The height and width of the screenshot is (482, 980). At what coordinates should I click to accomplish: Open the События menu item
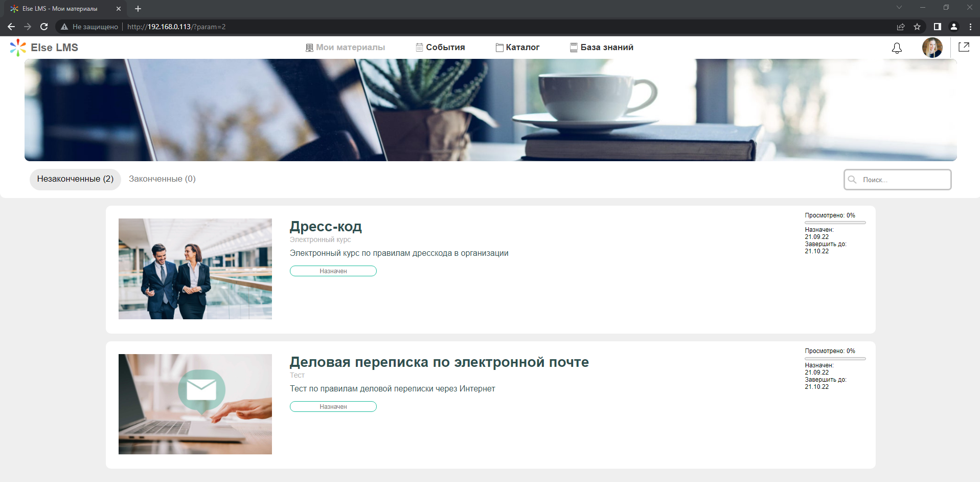click(440, 48)
